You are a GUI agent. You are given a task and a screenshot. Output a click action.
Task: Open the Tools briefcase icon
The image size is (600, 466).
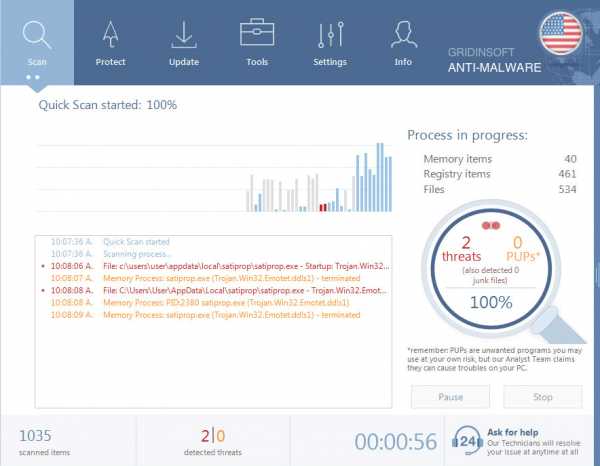coord(257,32)
